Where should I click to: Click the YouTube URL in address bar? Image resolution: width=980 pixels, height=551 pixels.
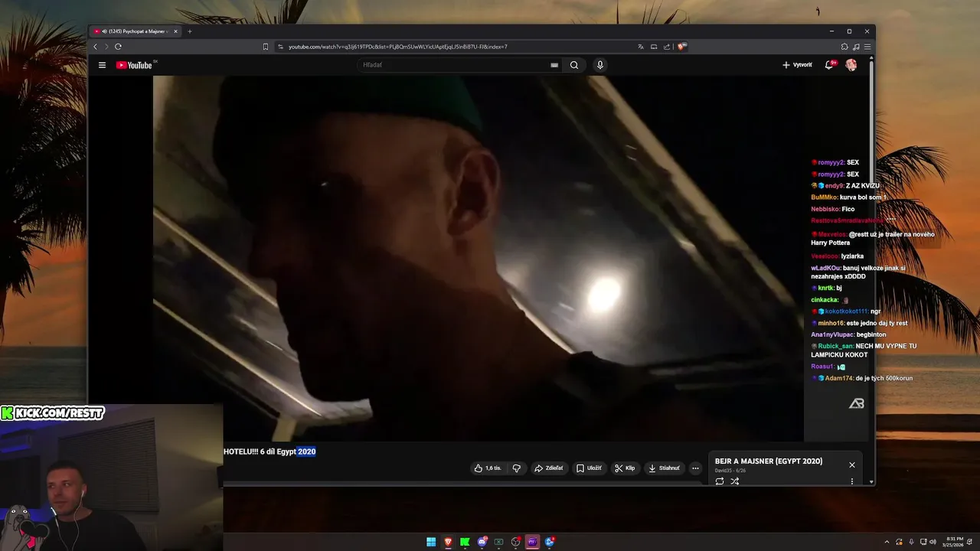398,47
